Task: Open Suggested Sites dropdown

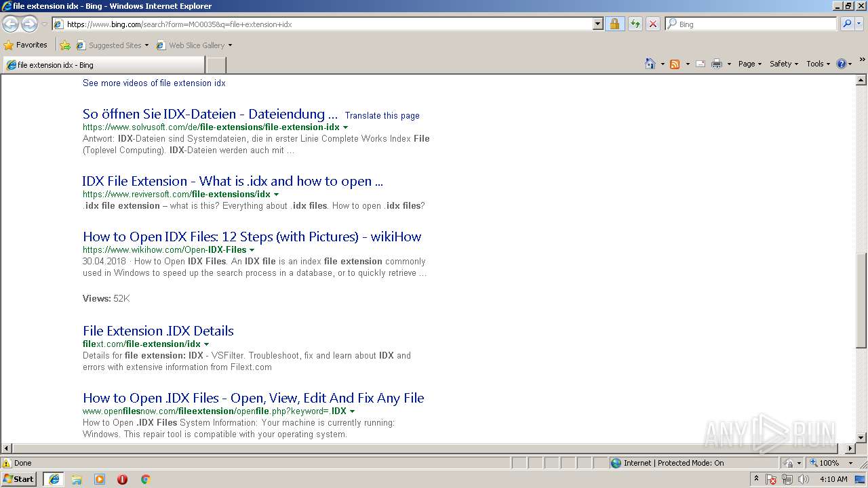Action: point(113,45)
